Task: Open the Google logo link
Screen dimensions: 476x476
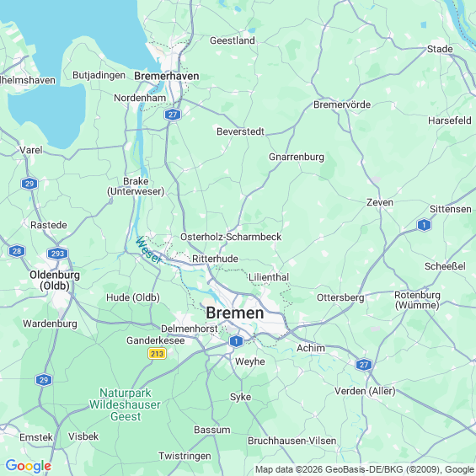Action: tap(29, 466)
